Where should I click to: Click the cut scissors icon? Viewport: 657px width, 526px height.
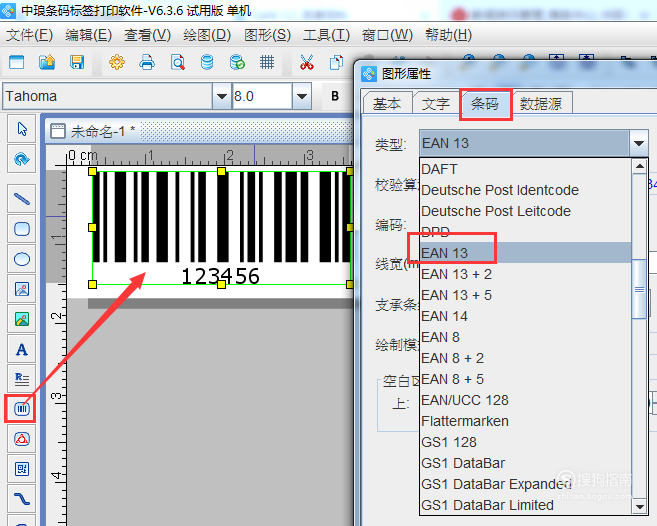tap(307, 62)
